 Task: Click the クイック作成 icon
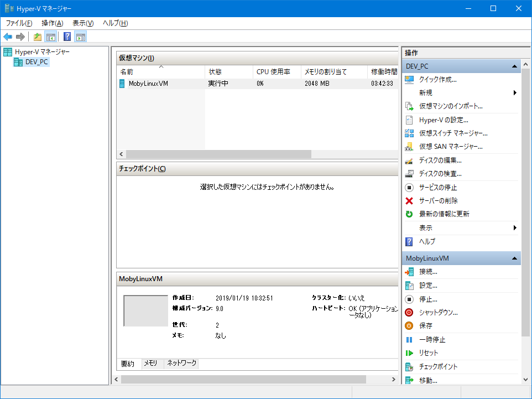coord(409,80)
